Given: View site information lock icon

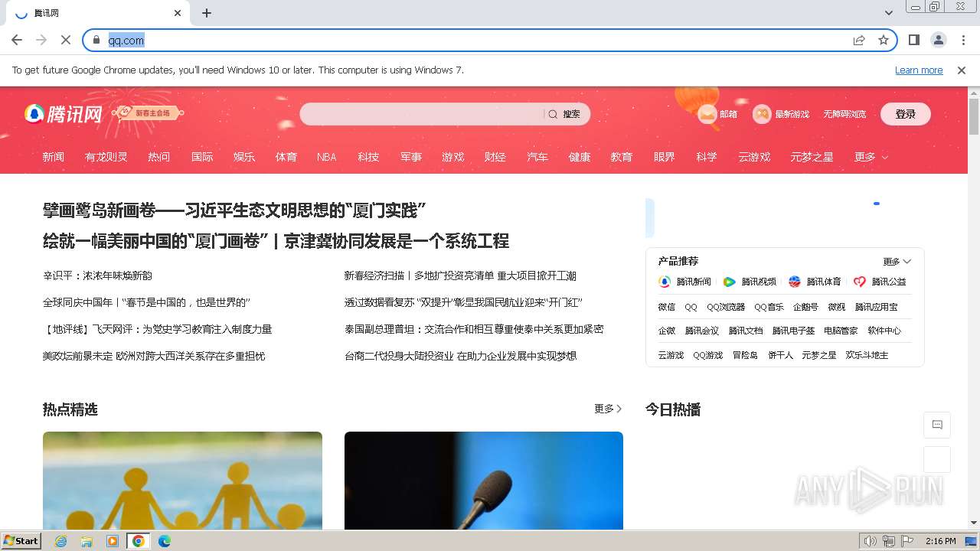Looking at the screenshot, I should click(96, 40).
